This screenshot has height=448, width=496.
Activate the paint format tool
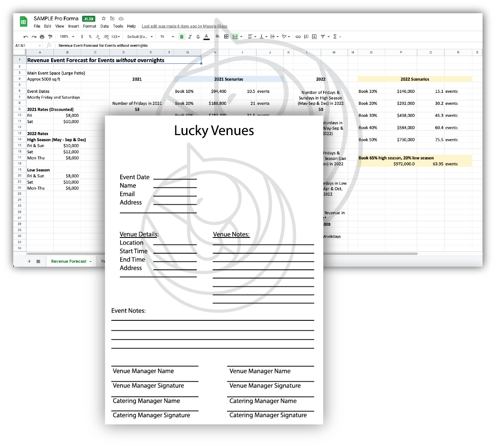(x=50, y=37)
